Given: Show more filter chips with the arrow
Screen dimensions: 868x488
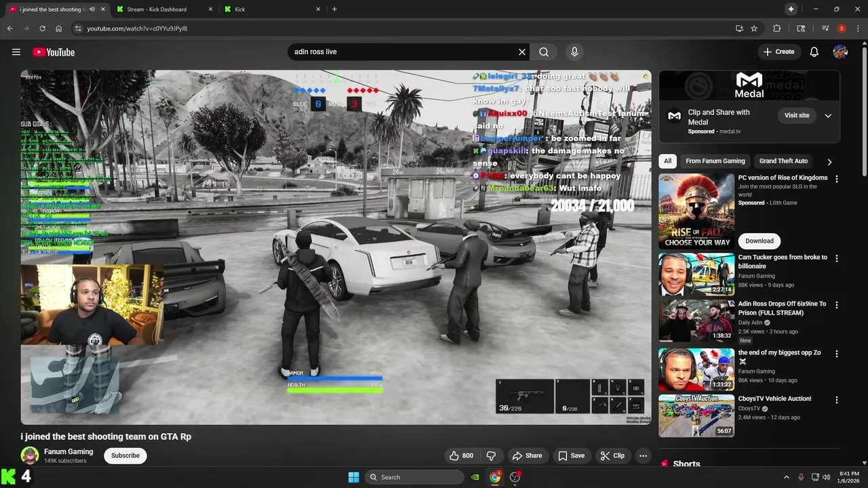Looking at the screenshot, I should click(x=829, y=162).
